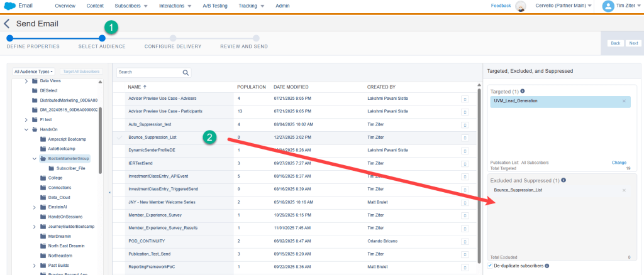Toggle the De-duplicate subscribers checkbox

pyautogui.click(x=490, y=266)
